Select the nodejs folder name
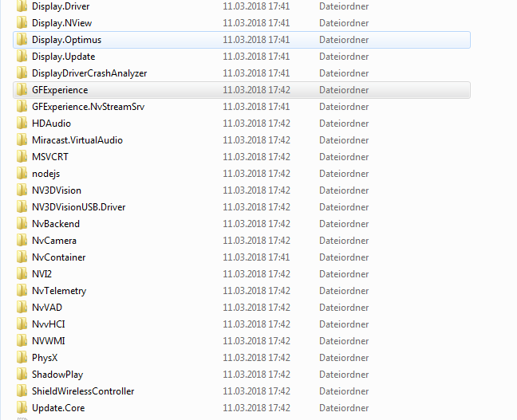Viewport: 517px width, 420px height. tap(45, 174)
